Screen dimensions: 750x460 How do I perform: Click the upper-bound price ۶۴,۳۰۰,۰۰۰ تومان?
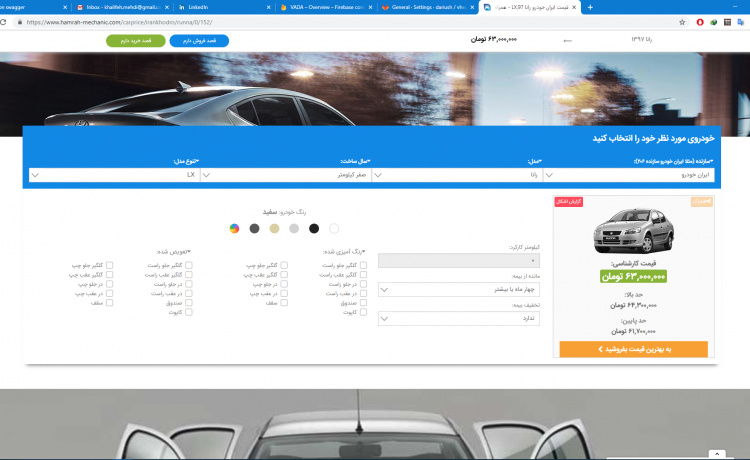633,305
